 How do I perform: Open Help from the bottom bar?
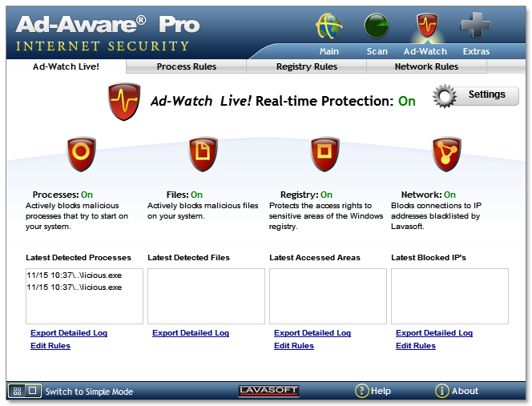coord(373,392)
